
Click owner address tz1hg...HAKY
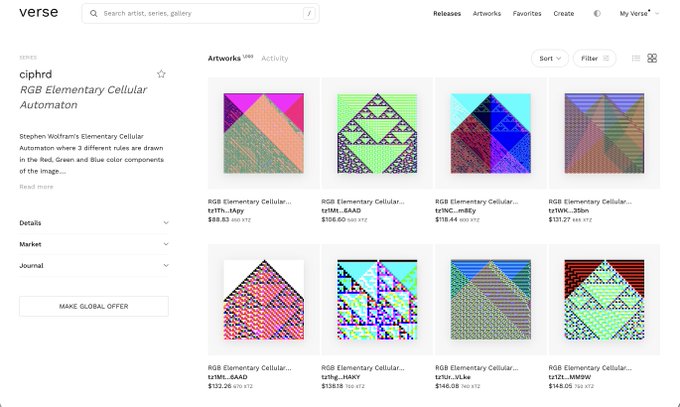[x=341, y=377]
